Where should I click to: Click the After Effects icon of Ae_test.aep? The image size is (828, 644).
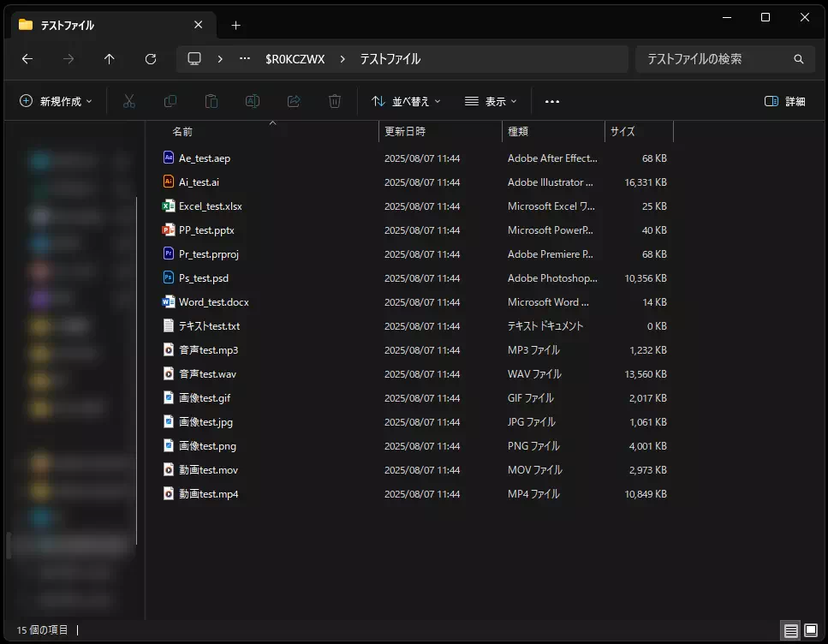[x=169, y=158]
